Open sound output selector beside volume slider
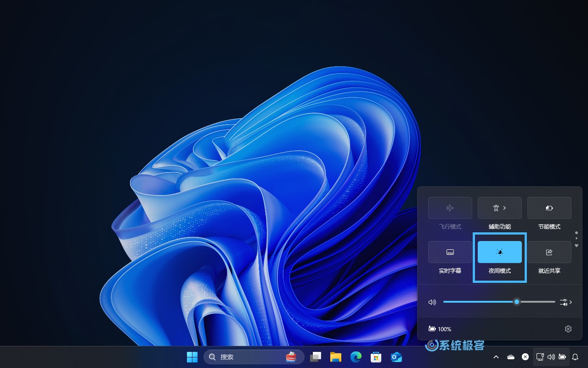Viewport: 588px width, 368px height. tap(565, 302)
